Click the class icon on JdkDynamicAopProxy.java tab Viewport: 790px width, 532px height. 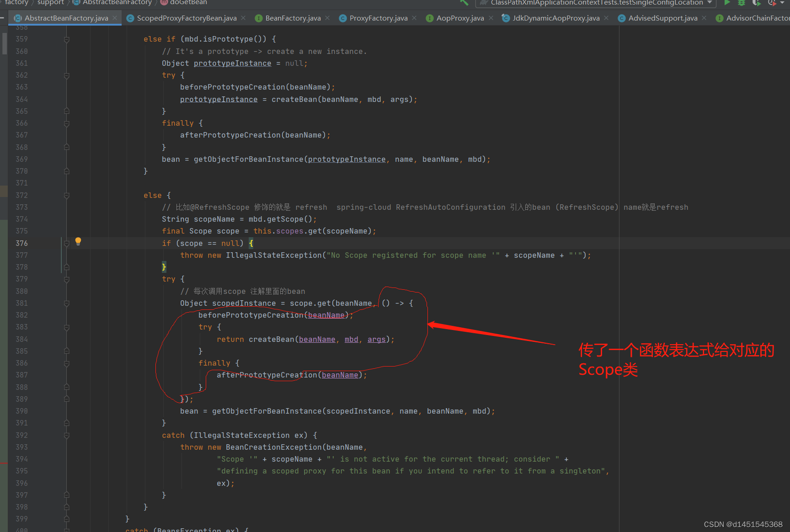[506, 18]
